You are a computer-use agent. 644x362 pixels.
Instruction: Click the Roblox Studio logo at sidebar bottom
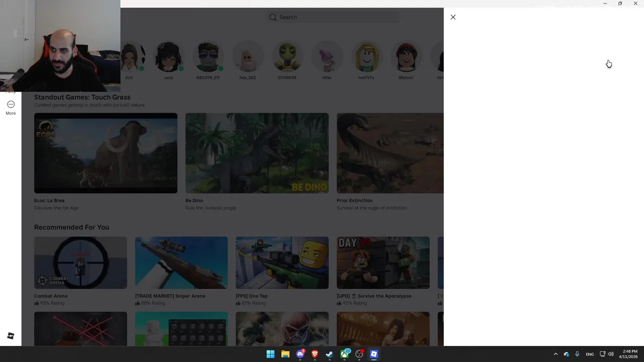click(11, 336)
